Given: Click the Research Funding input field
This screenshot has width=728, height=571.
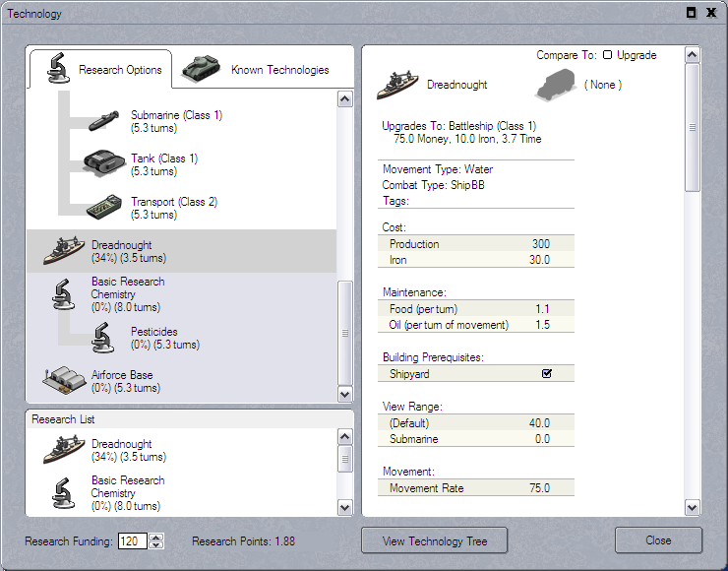Looking at the screenshot, I should [x=131, y=541].
